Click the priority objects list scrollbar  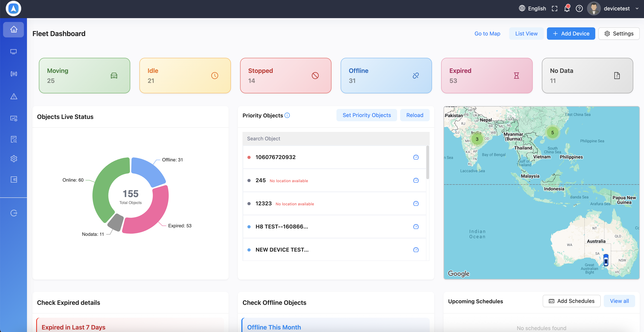(428, 162)
